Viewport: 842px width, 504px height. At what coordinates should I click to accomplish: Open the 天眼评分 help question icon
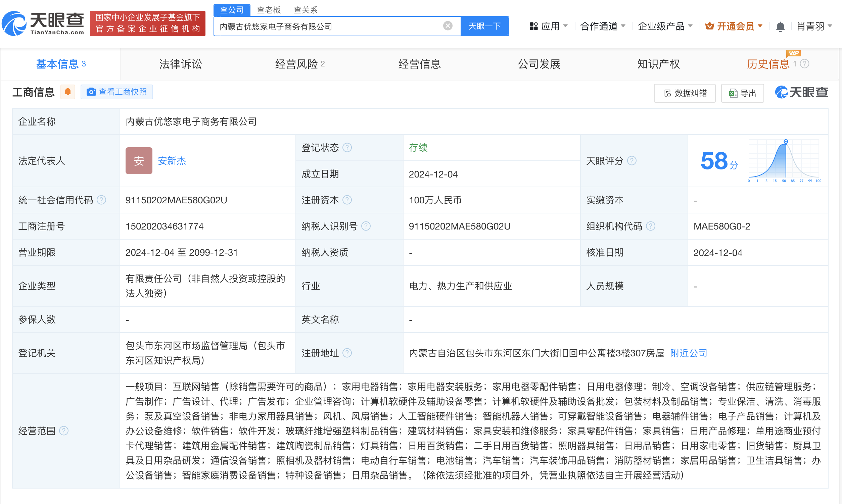pyautogui.click(x=632, y=161)
